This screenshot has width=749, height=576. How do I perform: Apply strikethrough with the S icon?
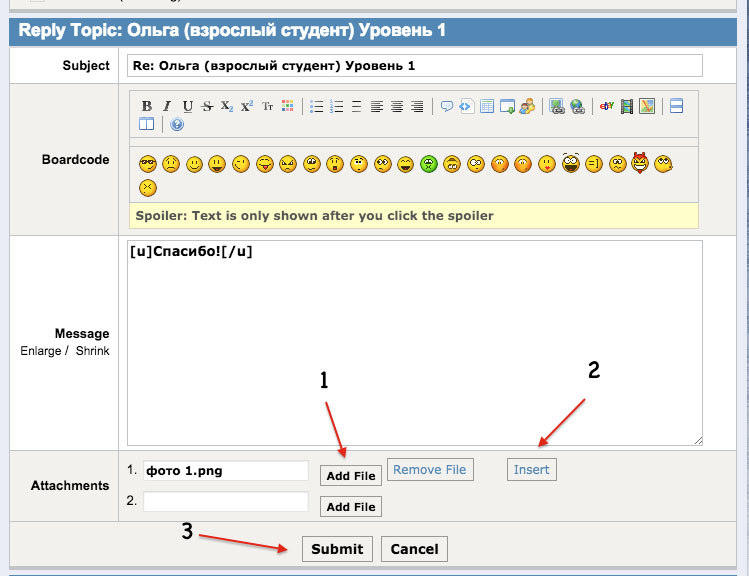pos(207,106)
